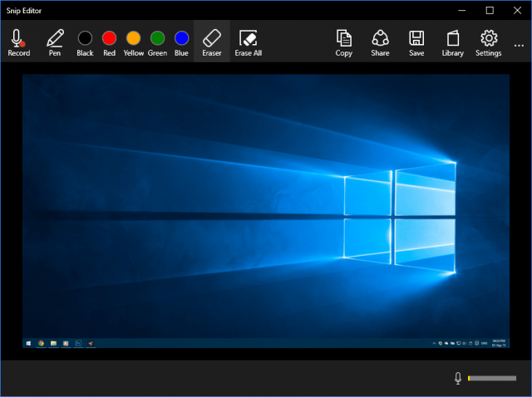This screenshot has height=397, width=532.
Task: Maximize the Snip Editor window
Action: pos(490,11)
